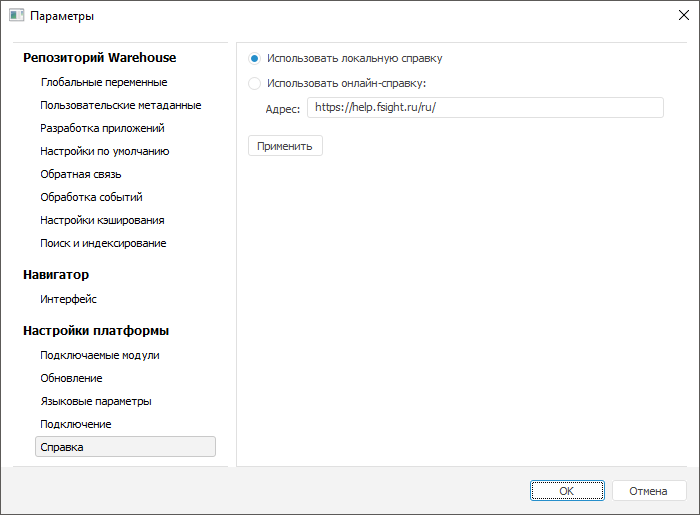The width and height of the screenshot is (700, 515).
Task: Select Использовать локальную справку radio button
Action: [x=255, y=59]
